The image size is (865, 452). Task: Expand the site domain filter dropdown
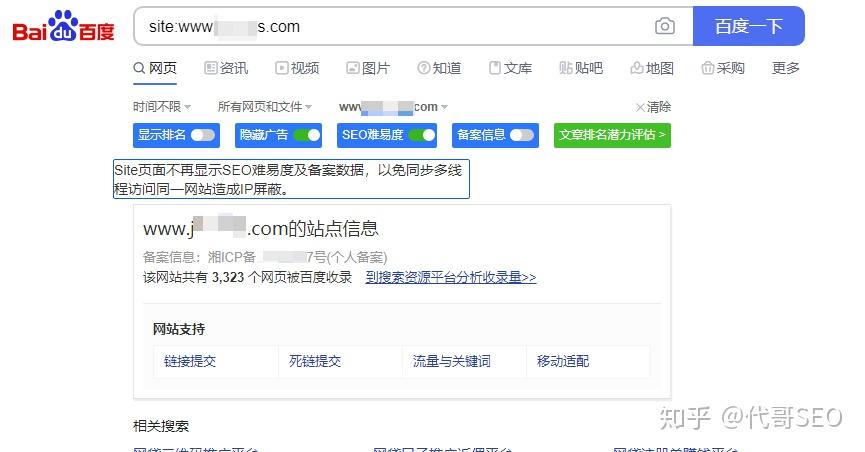click(x=393, y=107)
